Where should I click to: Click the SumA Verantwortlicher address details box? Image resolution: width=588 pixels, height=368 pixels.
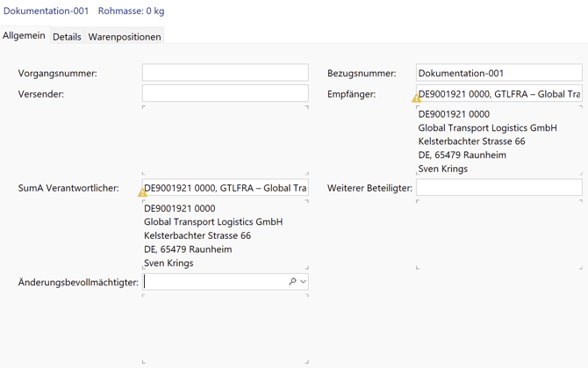225,235
